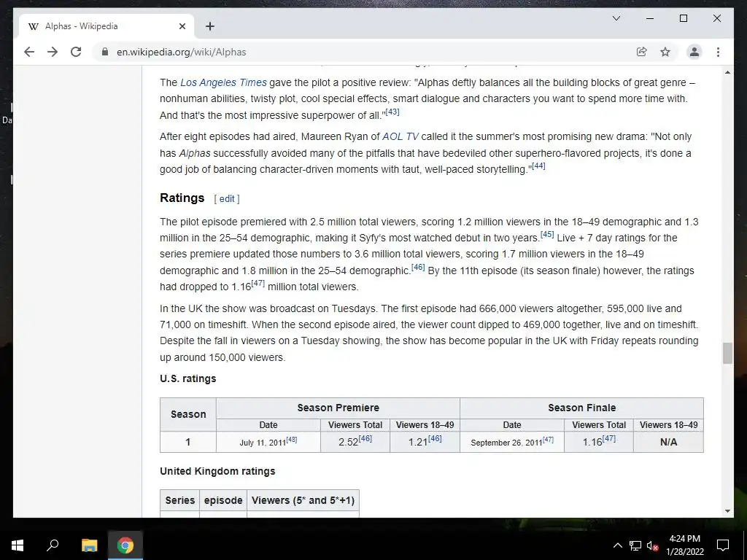Open the Chrome profile menu
This screenshot has height=560, width=747.
pos(694,52)
